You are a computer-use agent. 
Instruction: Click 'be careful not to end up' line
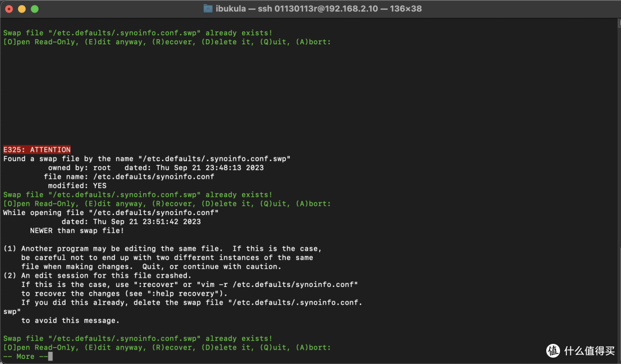[167, 258]
